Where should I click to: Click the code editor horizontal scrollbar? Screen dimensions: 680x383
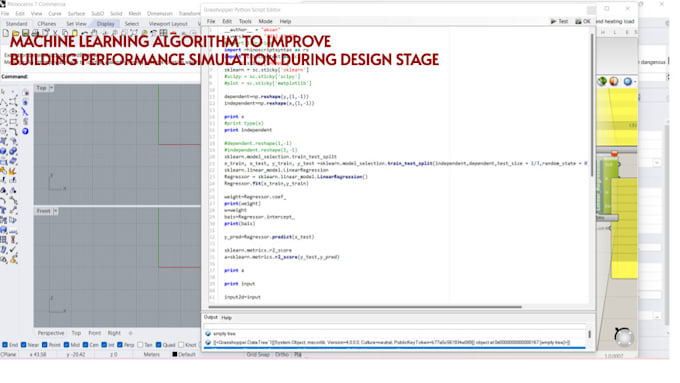[366, 307]
